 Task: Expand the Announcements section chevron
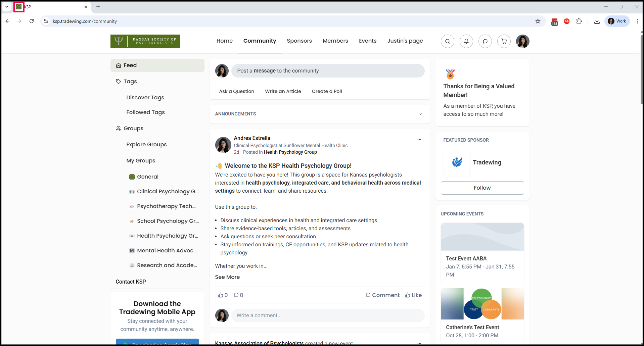[420, 114]
